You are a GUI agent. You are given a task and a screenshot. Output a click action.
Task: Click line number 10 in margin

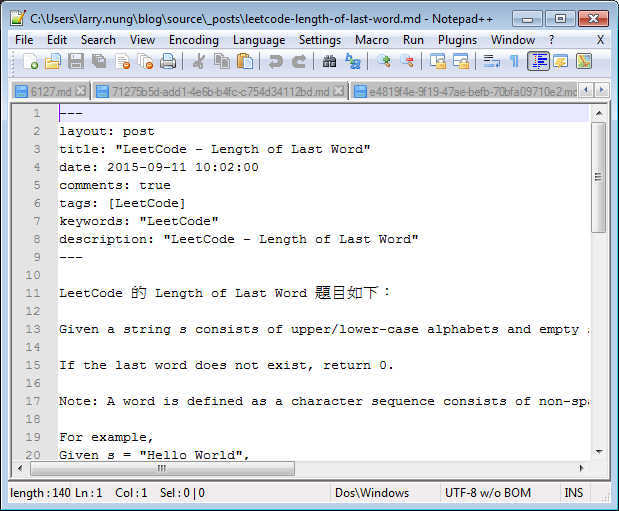click(33, 275)
